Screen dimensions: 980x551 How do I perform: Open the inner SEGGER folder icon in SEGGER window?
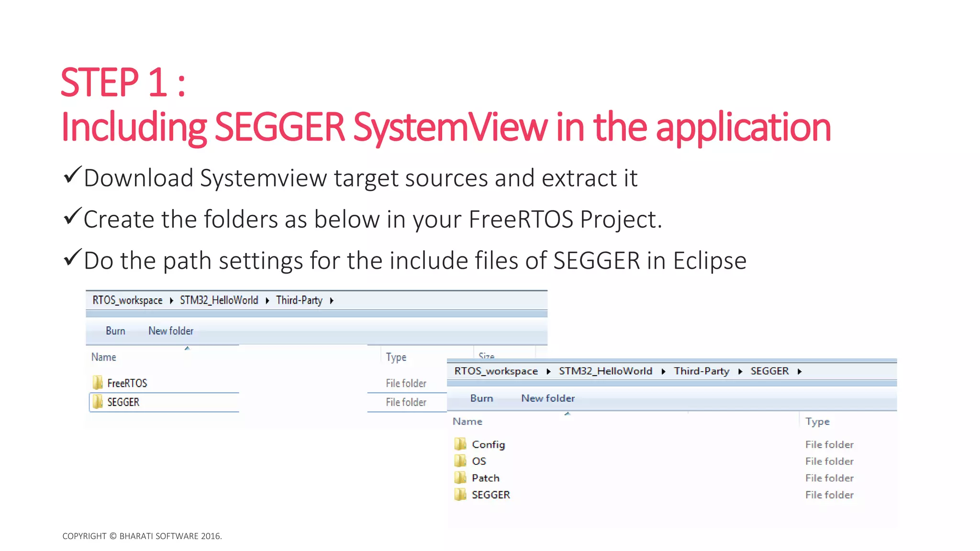point(460,494)
